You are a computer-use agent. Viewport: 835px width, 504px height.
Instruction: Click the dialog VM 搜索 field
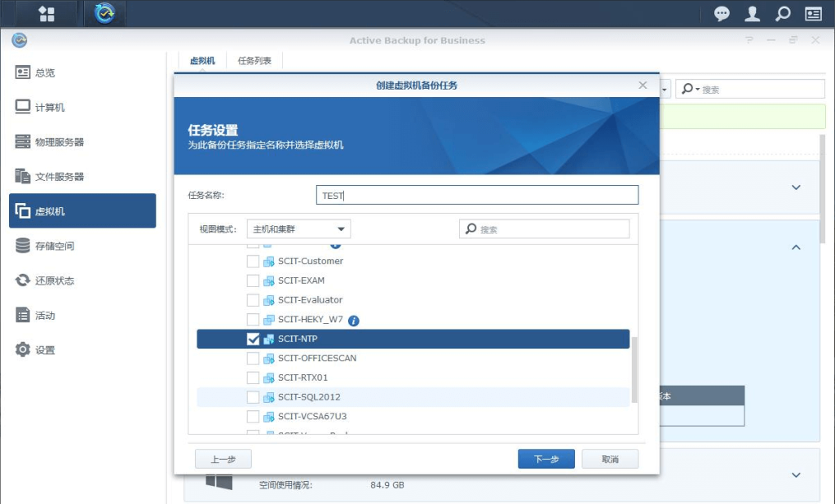pyautogui.click(x=544, y=229)
